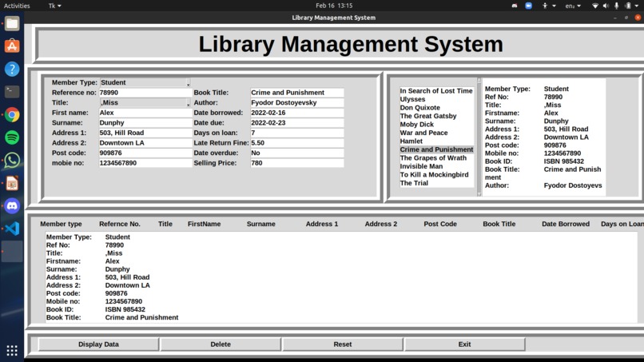Select 'The Great Gatsby' in the list
644x362 pixels.
click(428, 116)
